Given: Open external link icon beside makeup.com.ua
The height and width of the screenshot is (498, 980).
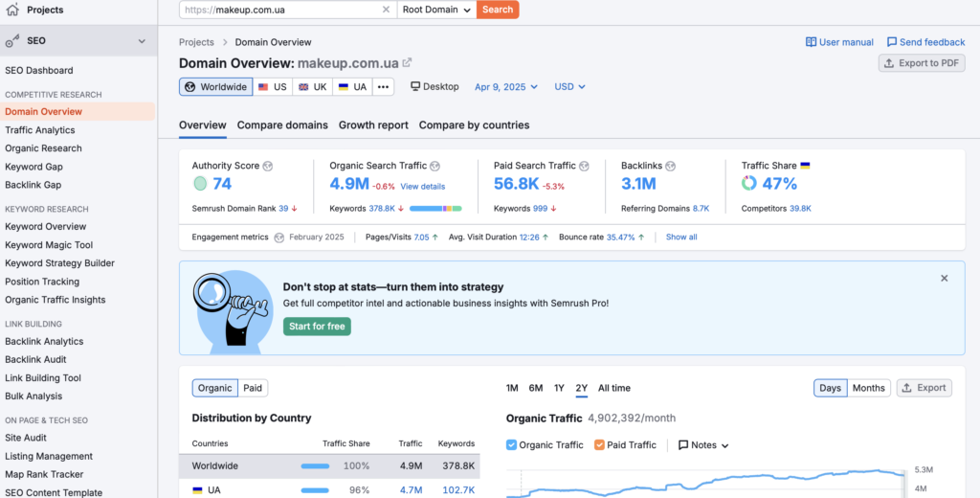Looking at the screenshot, I should click(407, 62).
